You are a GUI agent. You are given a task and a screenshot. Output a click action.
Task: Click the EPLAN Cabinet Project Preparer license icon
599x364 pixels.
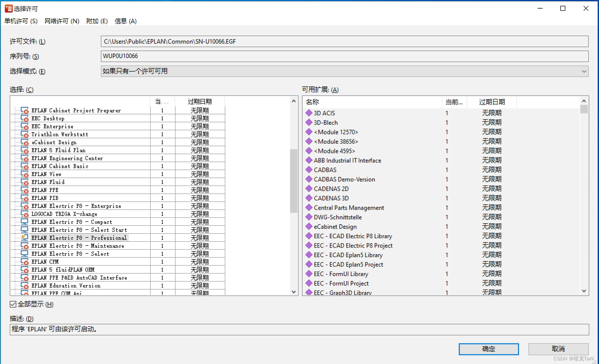[x=25, y=110]
